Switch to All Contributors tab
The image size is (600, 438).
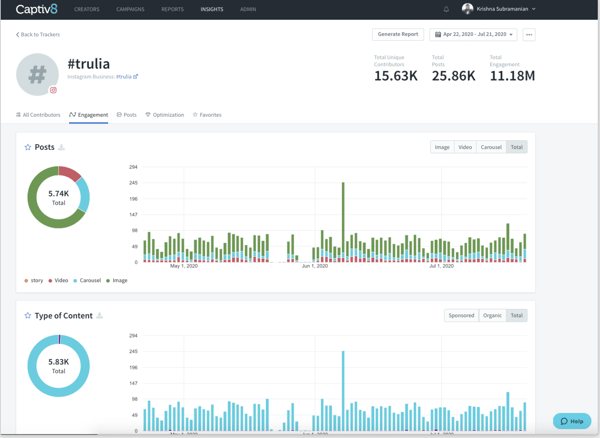pos(38,115)
